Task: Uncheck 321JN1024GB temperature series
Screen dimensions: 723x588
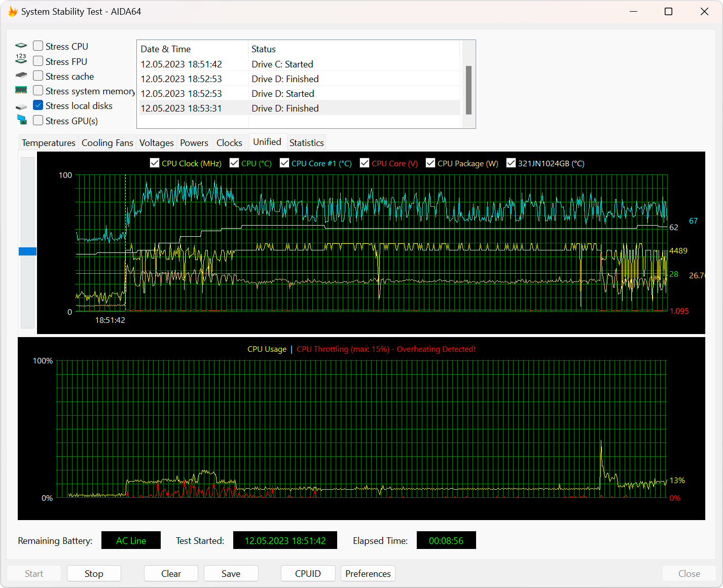Action: pos(511,163)
